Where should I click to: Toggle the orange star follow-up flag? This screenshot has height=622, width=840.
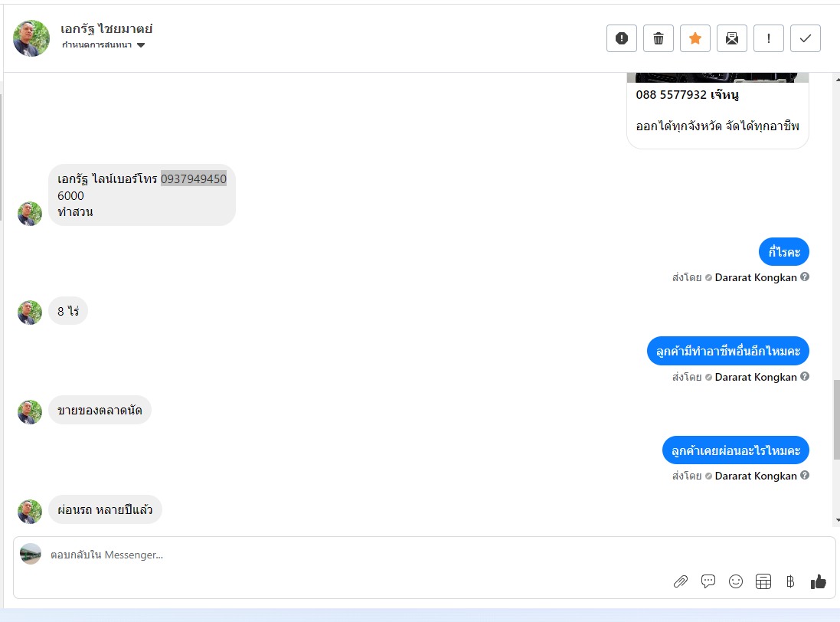(x=695, y=38)
